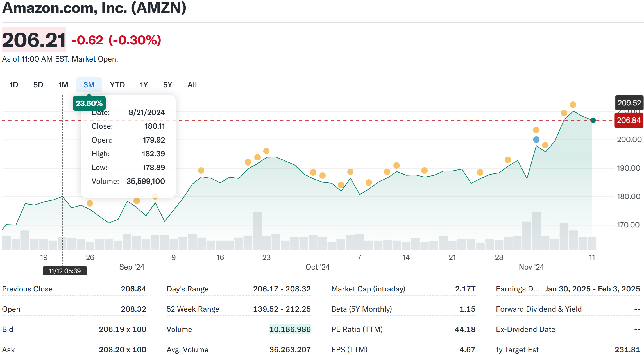Screen dimensions: 644x355
Task: Select the 5D chart range tab
Action: (38, 85)
